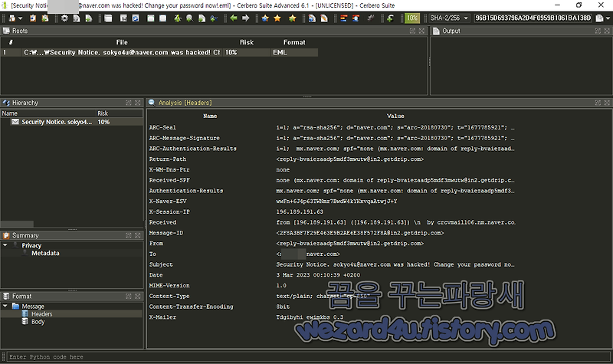Select Headers in the Format tree
613x364 pixels.
coord(42,314)
